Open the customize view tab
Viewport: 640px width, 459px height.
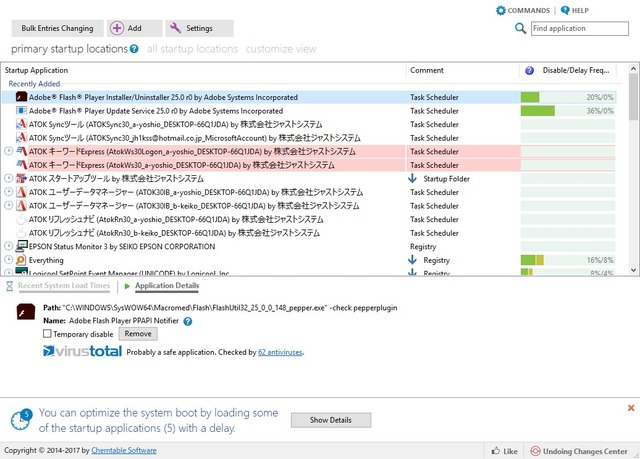click(x=281, y=49)
